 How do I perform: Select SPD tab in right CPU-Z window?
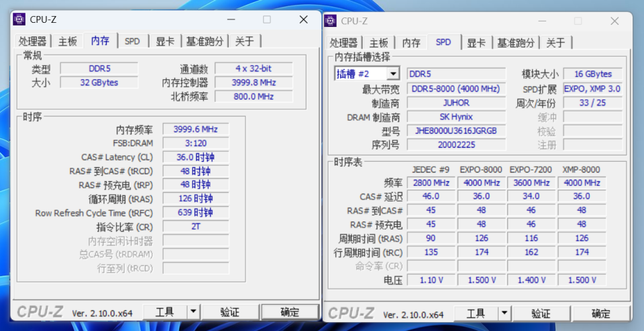click(x=443, y=42)
